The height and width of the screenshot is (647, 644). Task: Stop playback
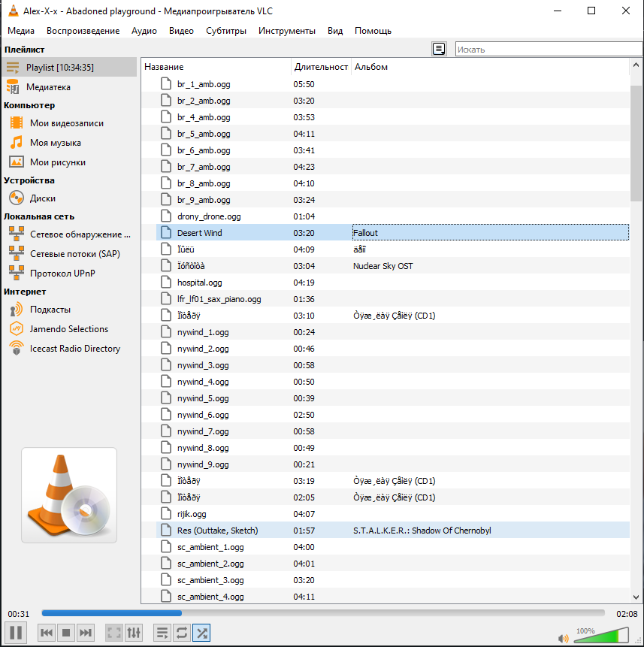click(66, 633)
